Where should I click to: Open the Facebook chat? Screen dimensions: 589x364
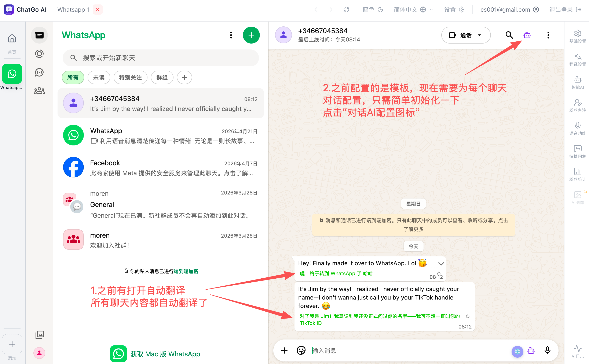161,167
